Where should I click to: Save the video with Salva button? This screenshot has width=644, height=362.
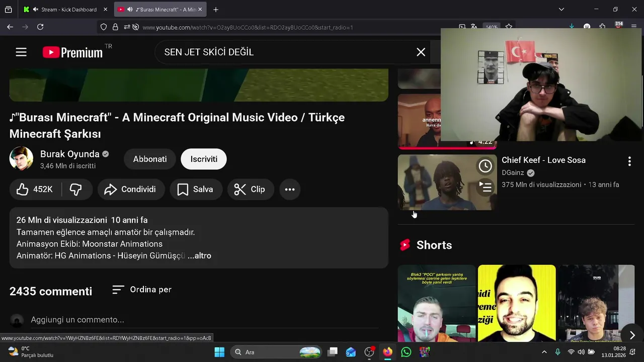(196, 190)
